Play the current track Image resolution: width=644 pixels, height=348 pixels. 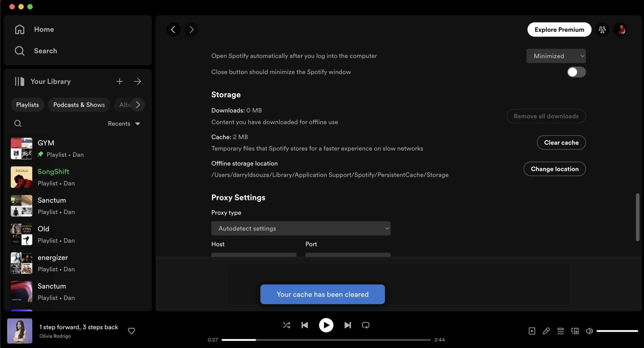(326, 325)
